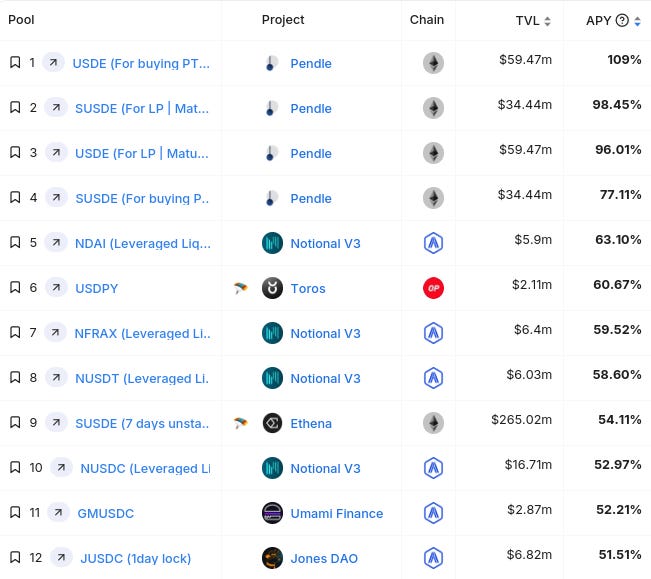This screenshot has width=651, height=579.
Task: Open SUSDE (For LP | Mat... pool link
Action: tap(142, 108)
